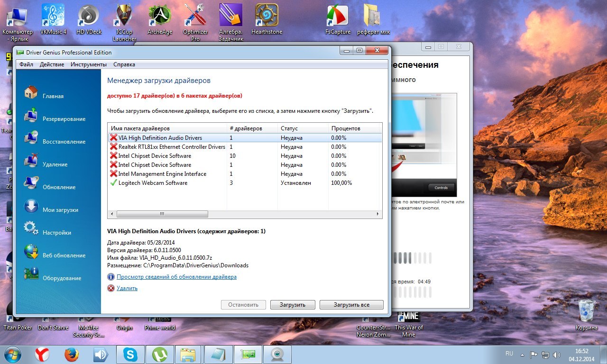Sort by Имя пакета драйверов column header
This screenshot has width=607, height=364.
point(167,128)
